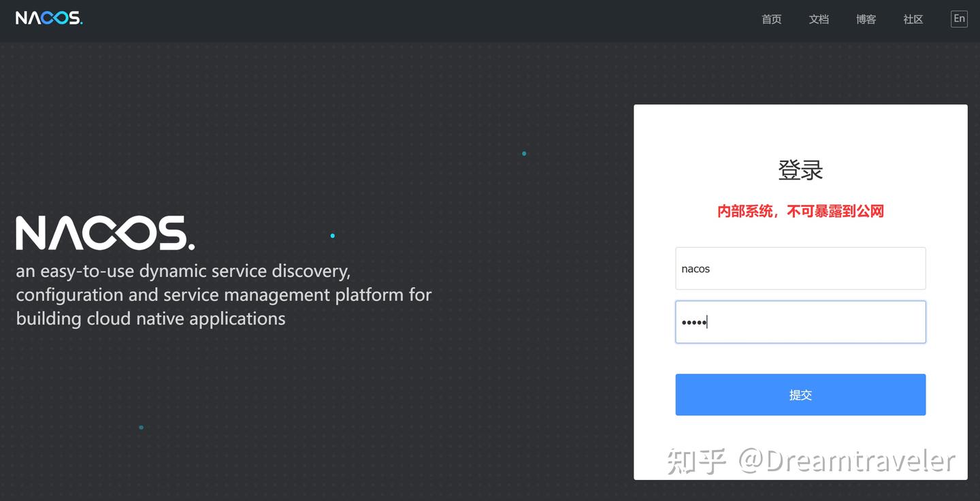The width and height of the screenshot is (980, 501).
Task: Open the 文档 documentation page
Action: click(819, 19)
